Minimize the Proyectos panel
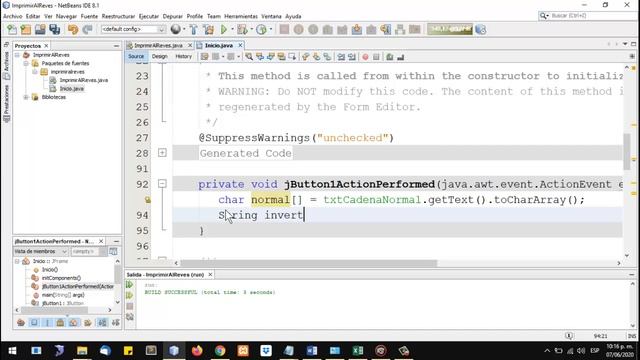640x360 pixels. [116, 46]
